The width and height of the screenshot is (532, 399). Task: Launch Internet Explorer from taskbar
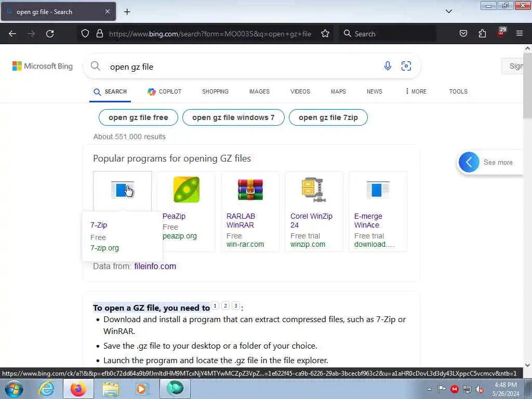coord(46,389)
